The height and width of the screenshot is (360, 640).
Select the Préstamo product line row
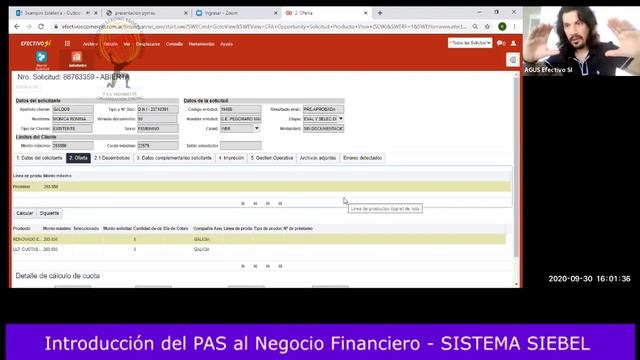pyautogui.click(x=262, y=187)
